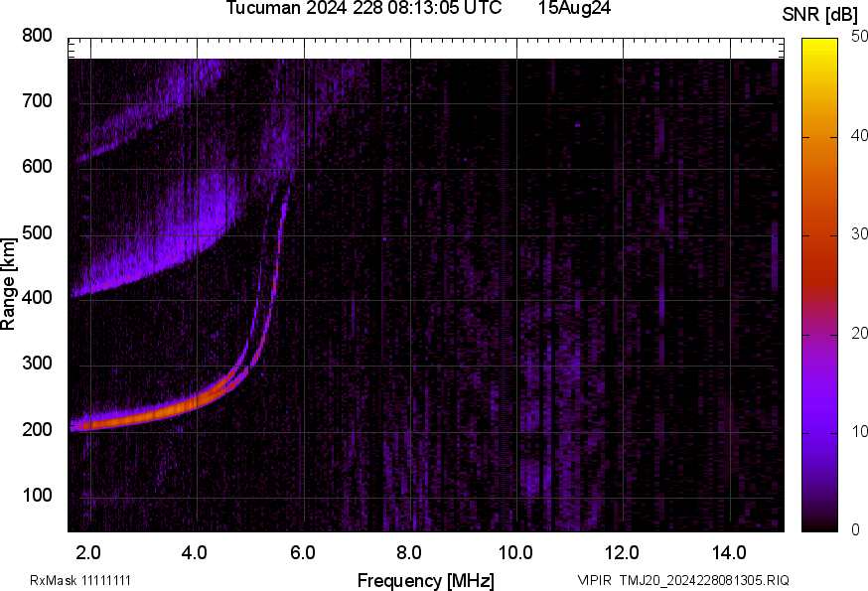Viewport: 868px width, 591px height.
Task: Click the frequency tick label 4.0
Action: coord(195,553)
